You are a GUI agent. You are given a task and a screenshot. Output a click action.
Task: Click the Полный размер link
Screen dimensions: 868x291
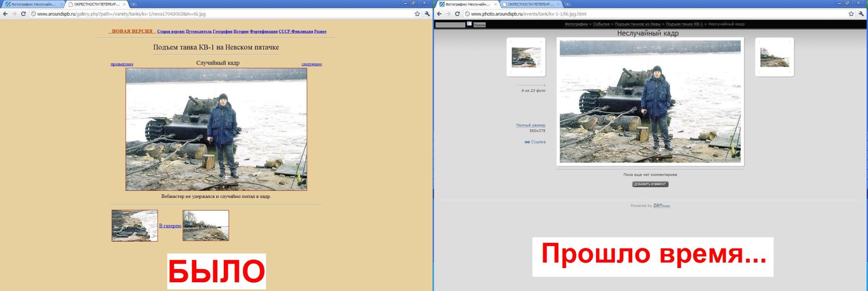click(531, 125)
